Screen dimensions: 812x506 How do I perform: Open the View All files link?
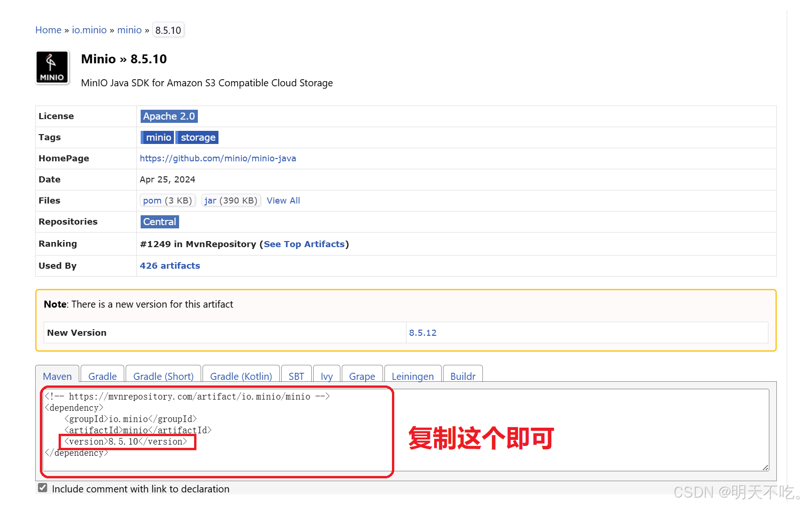click(x=283, y=201)
